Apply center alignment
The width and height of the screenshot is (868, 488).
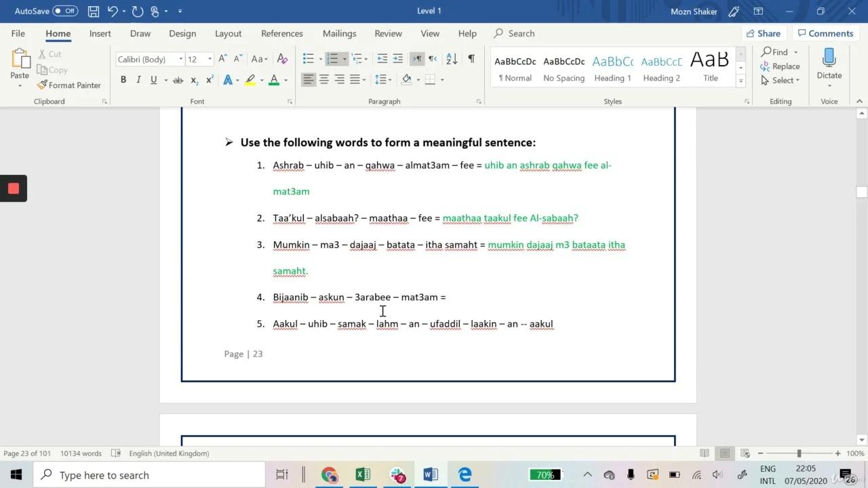(323, 79)
